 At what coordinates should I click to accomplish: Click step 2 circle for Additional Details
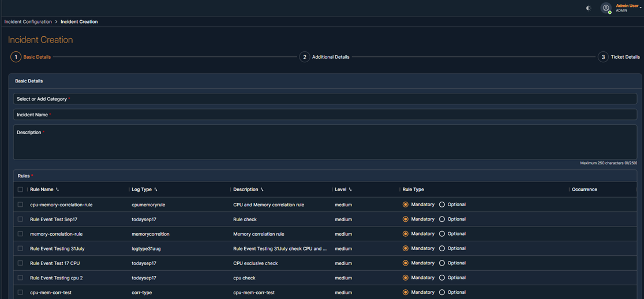[305, 57]
